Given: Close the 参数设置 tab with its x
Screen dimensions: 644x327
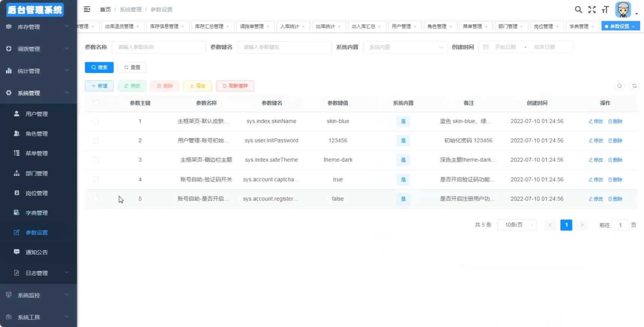Looking at the screenshot, I should point(633,27).
